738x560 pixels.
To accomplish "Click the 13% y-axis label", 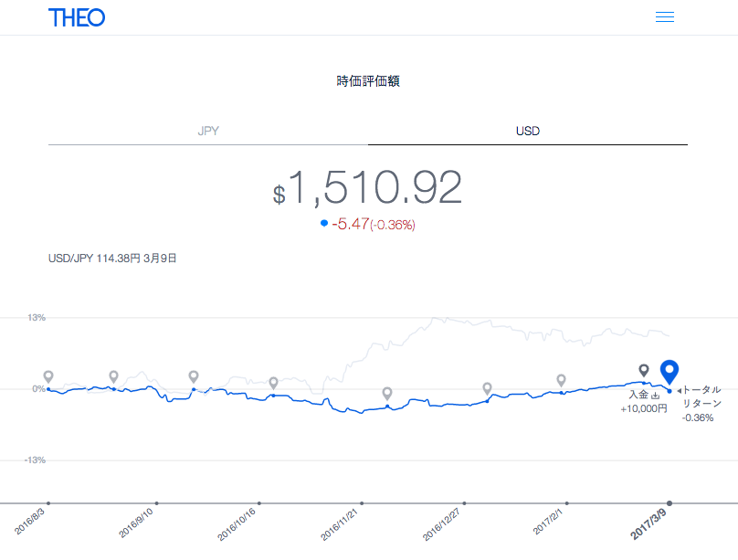I will 37,318.
